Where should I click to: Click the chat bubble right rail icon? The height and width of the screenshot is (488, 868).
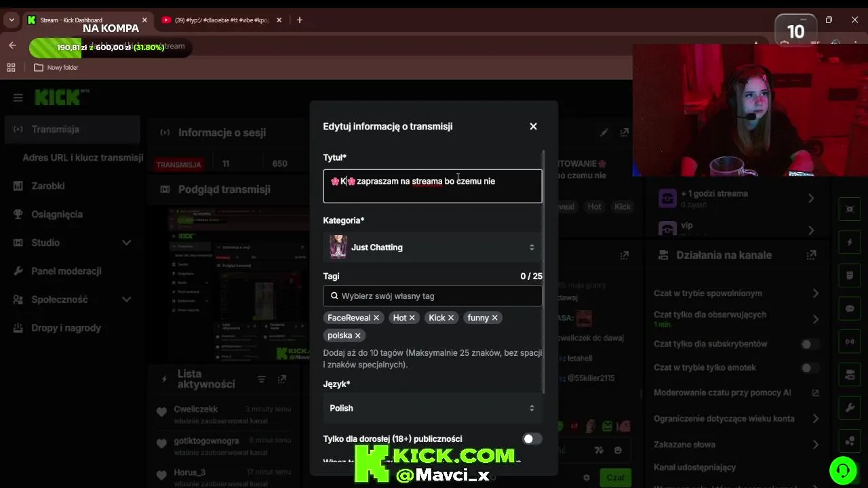click(x=850, y=309)
